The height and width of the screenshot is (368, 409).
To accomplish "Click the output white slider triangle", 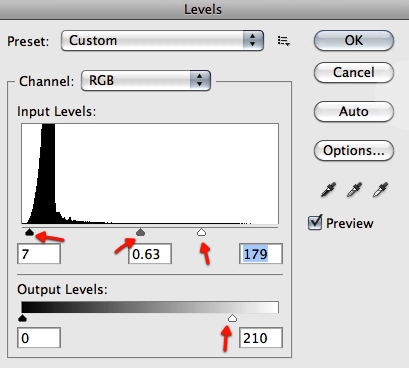I will (x=232, y=318).
